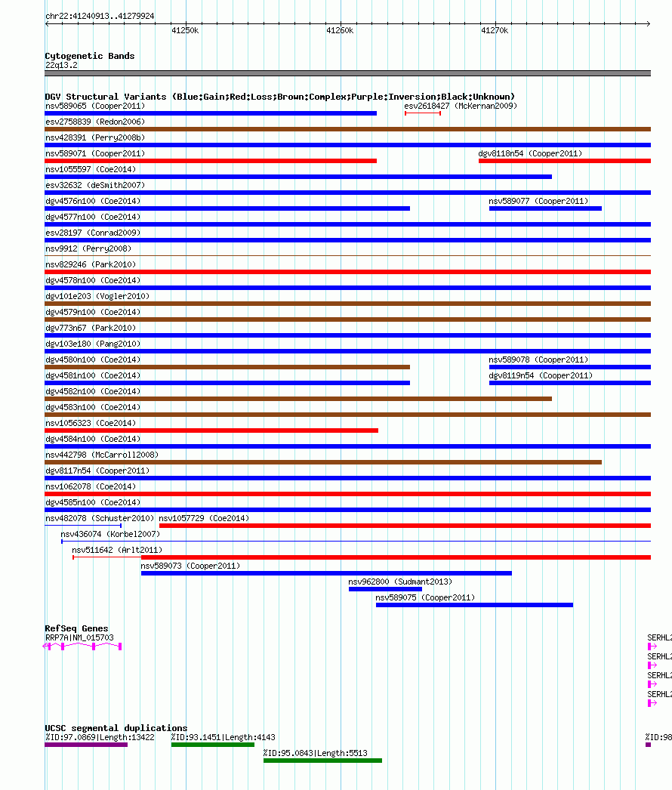
Task: Click the purple %ID:97.0869 duplication bar
Action: pyautogui.click(x=86, y=745)
